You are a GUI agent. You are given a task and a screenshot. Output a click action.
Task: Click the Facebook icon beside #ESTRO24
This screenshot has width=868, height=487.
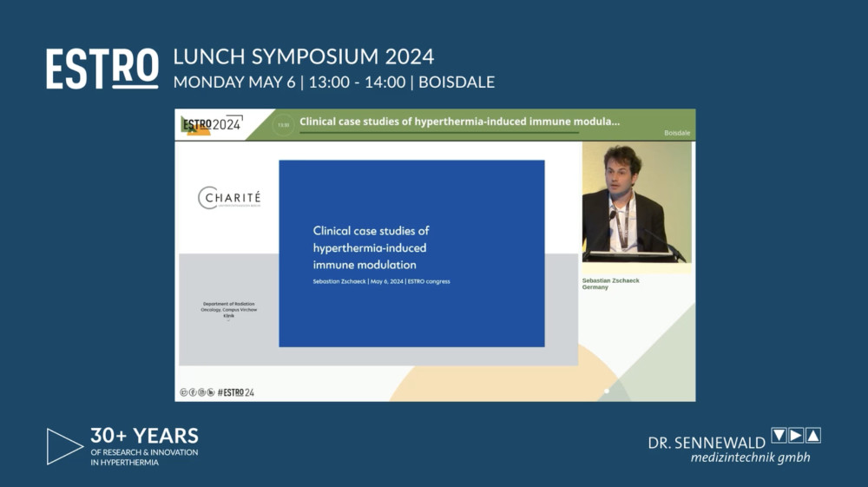coord(193,392)
